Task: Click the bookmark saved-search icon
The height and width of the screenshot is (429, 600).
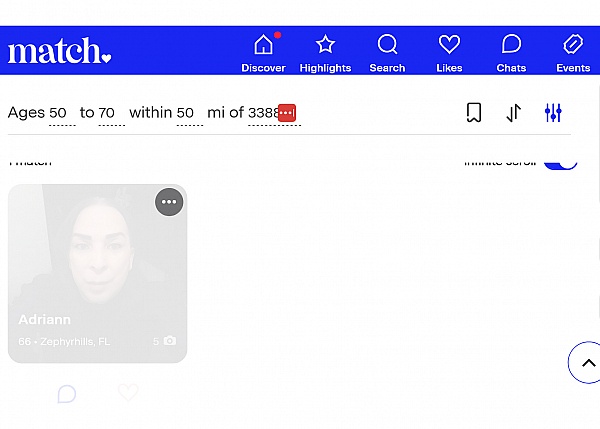Action: [x=474, y=113]
